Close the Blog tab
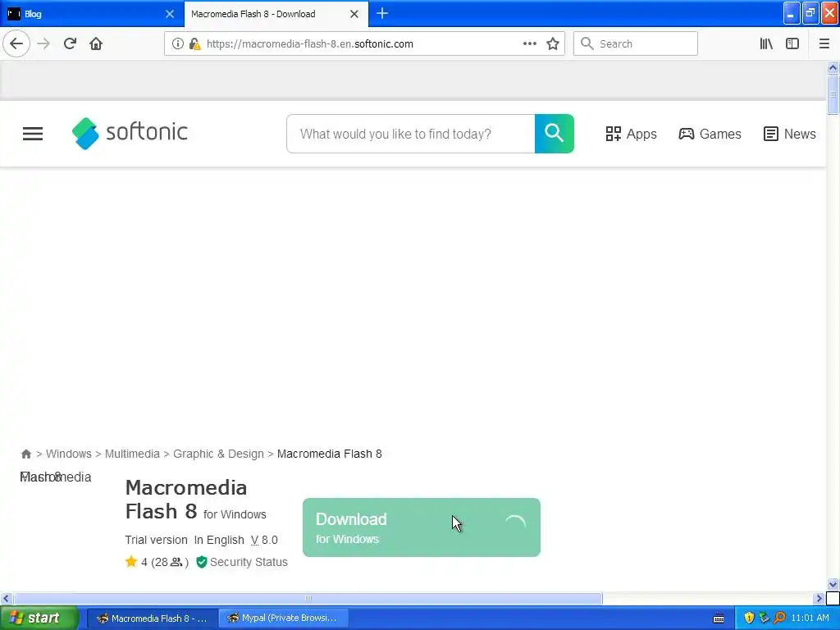The height and width of the screenshot is (630, 840). [x=169, y=14]
